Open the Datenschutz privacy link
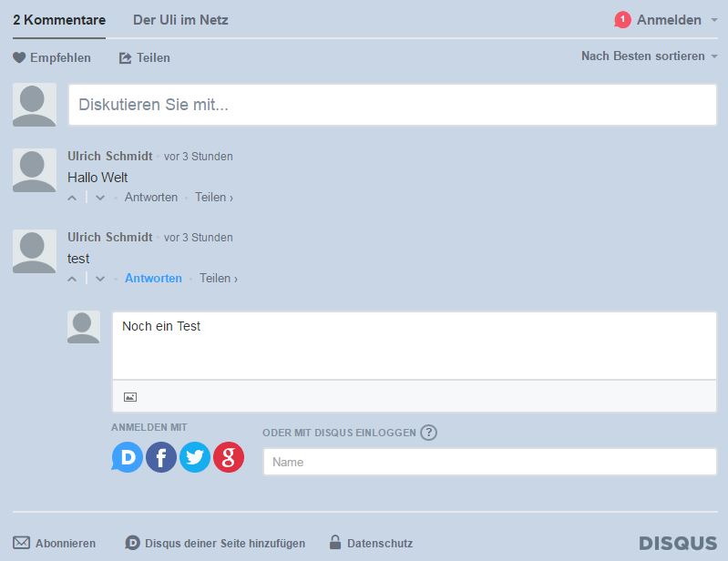This screenshot has height=561, width=728. [380, 543]
